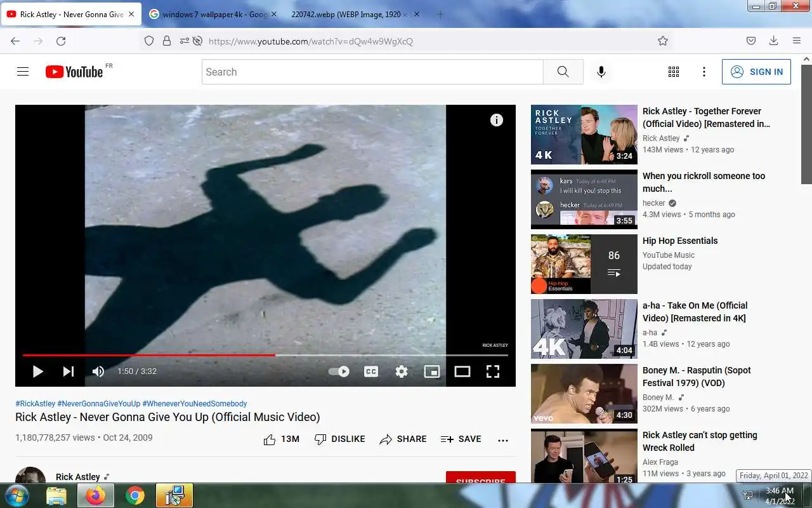Open player settings gear

(402, 371)
